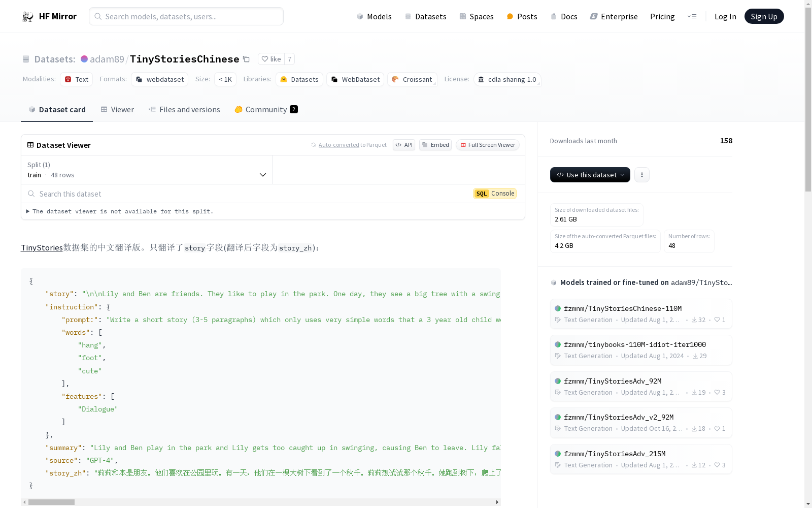This screenshot has width=812, height=508.
Task: Click the page scrollbar down arrow
Action: pos(808,504)
